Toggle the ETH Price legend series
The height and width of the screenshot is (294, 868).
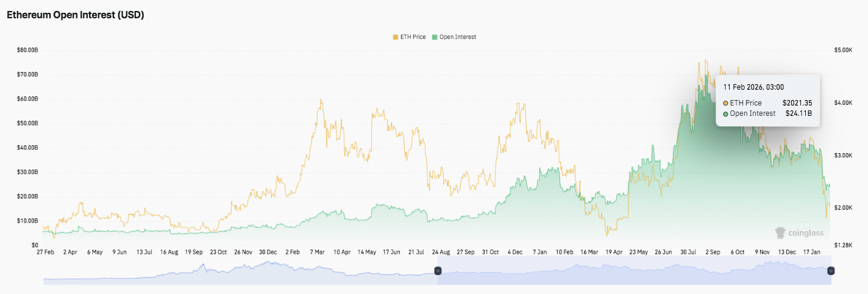413,37
